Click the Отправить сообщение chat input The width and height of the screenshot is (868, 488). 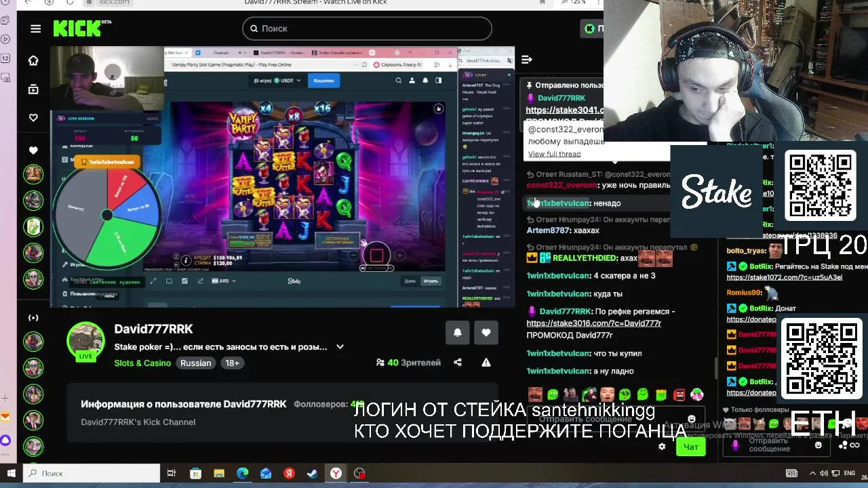615,420
